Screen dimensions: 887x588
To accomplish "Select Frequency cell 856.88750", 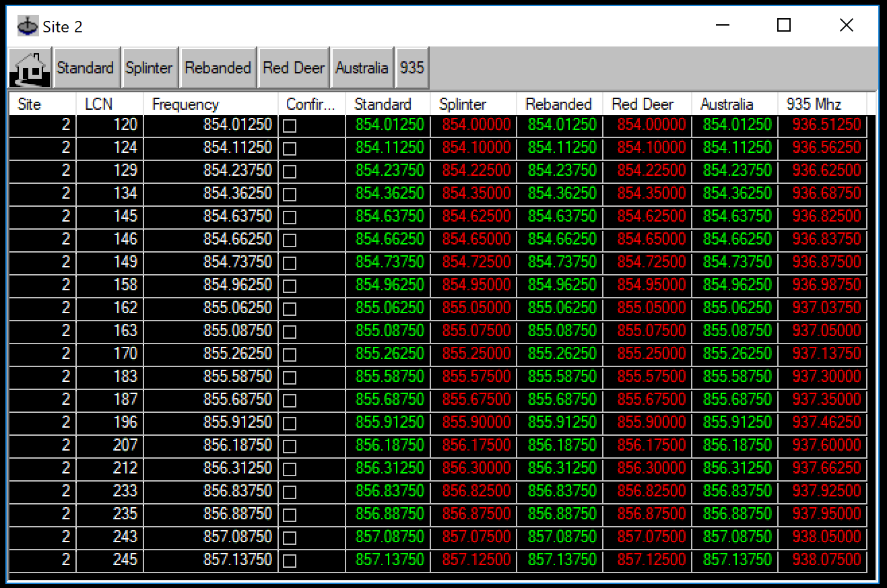I will pos(211,514).
